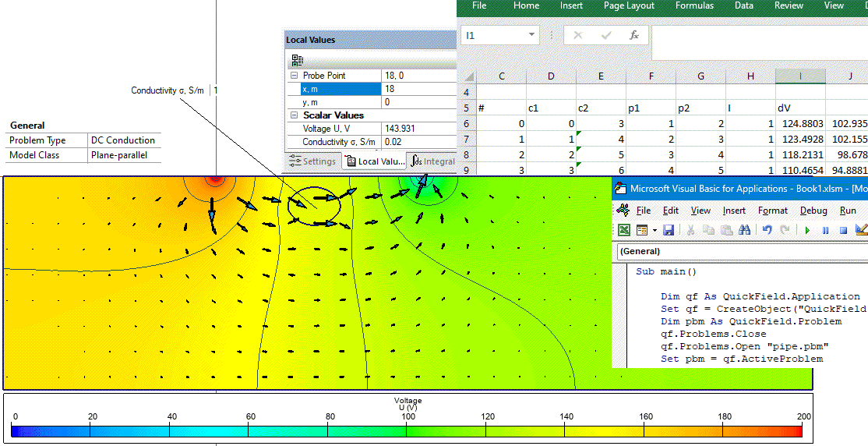Screen dimensions: 868x446
Task: Click the Redo icon in VBA toolbar
Action: [x=785, y=230]
